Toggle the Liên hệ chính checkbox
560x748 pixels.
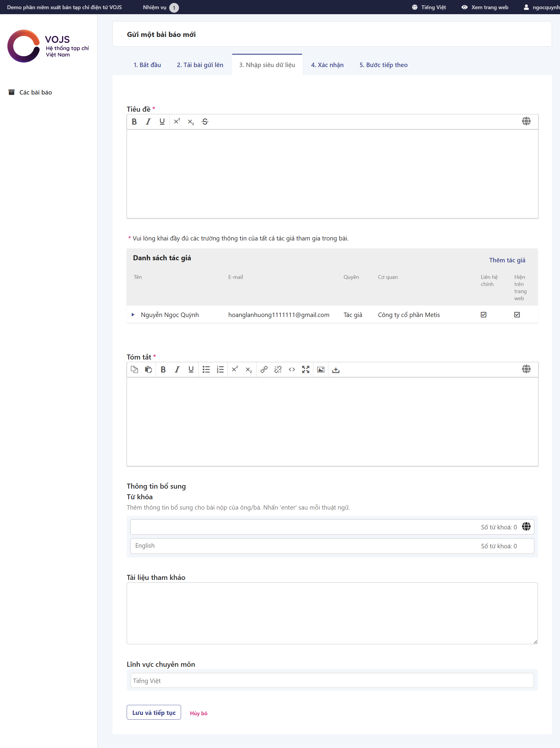pyautogui.click(x=484, y=315)
